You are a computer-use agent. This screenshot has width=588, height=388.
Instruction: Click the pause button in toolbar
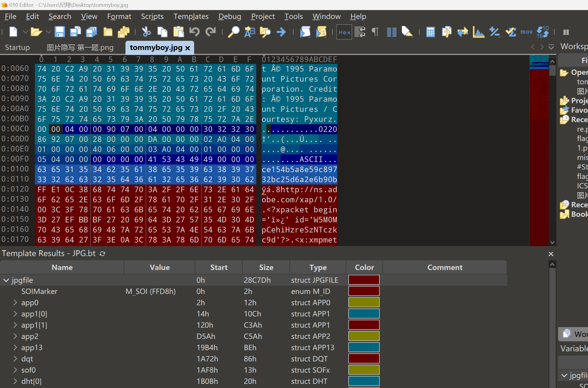[566, 32]
